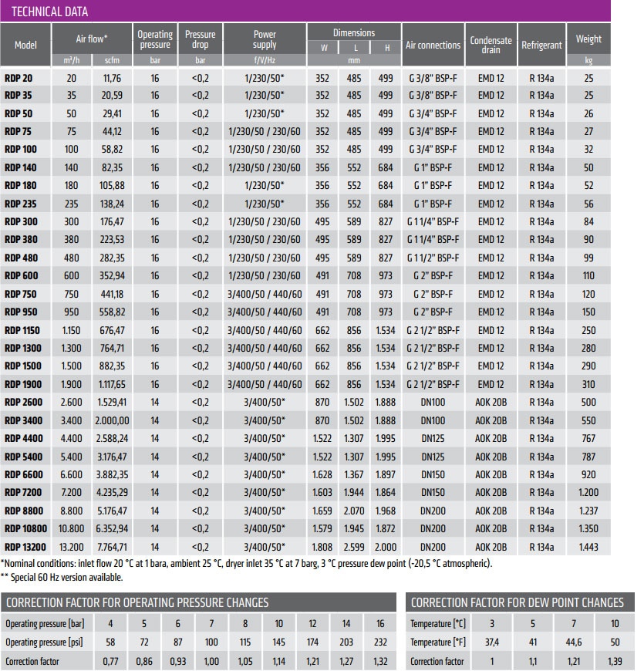644x671 pixels.
Task: Click the Condensate drain column header
Action: coord(491,45)
